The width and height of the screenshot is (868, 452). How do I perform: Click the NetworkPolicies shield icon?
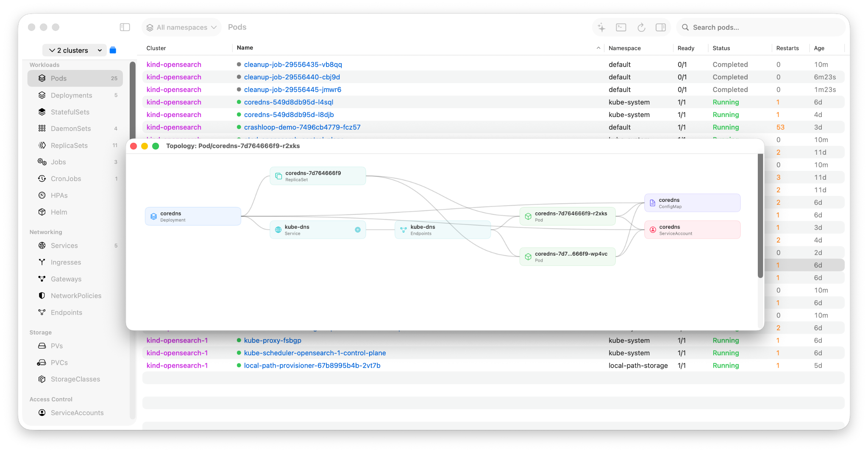[42, 296]
